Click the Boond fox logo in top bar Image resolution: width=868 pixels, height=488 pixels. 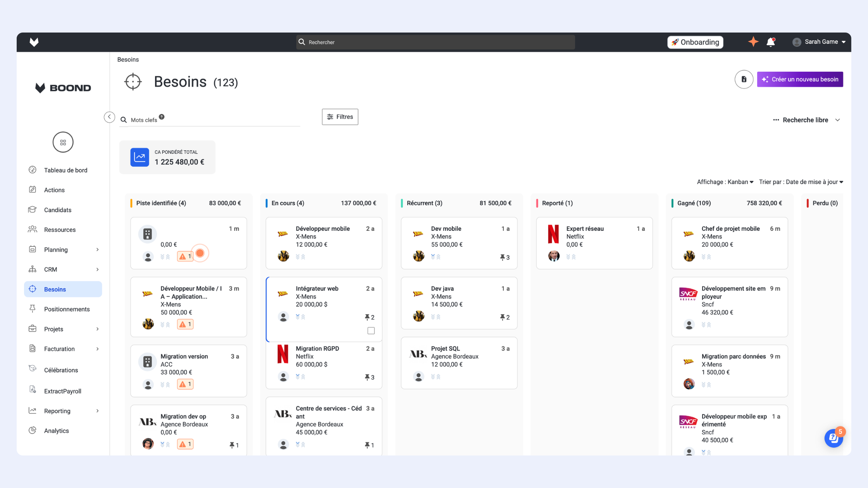tap(34, 42)
